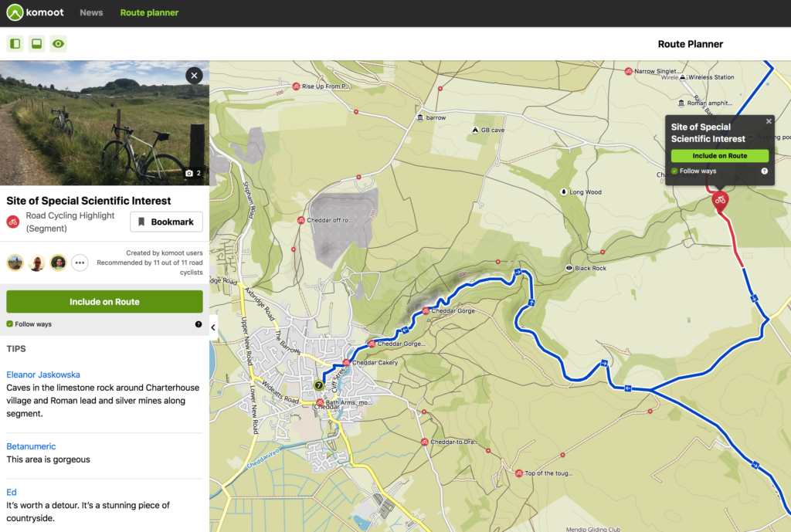Click the Mendip Gliding Club map label
The image size is (791, 532).
[593, 529]
